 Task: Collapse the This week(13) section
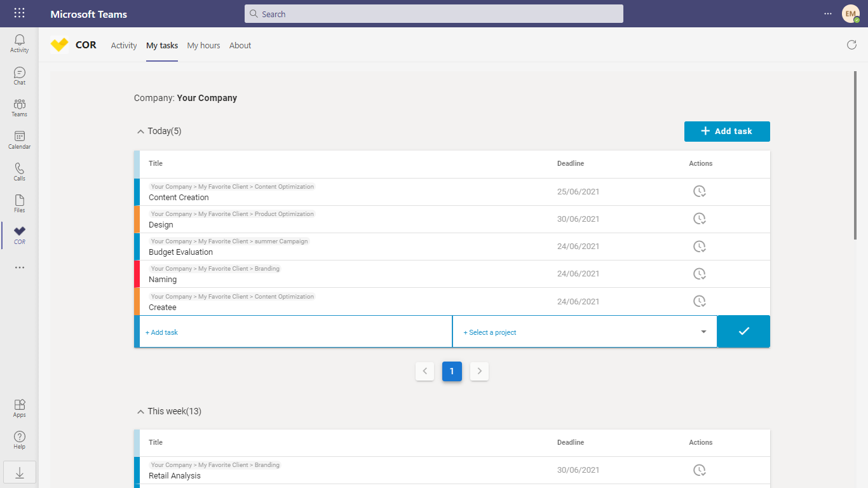click(x=140, y=412)
